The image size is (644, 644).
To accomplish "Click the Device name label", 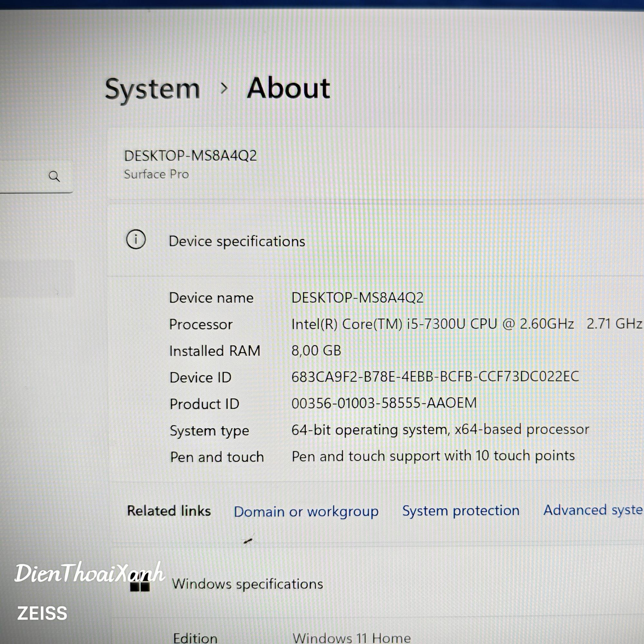I will tap(211, 298).
